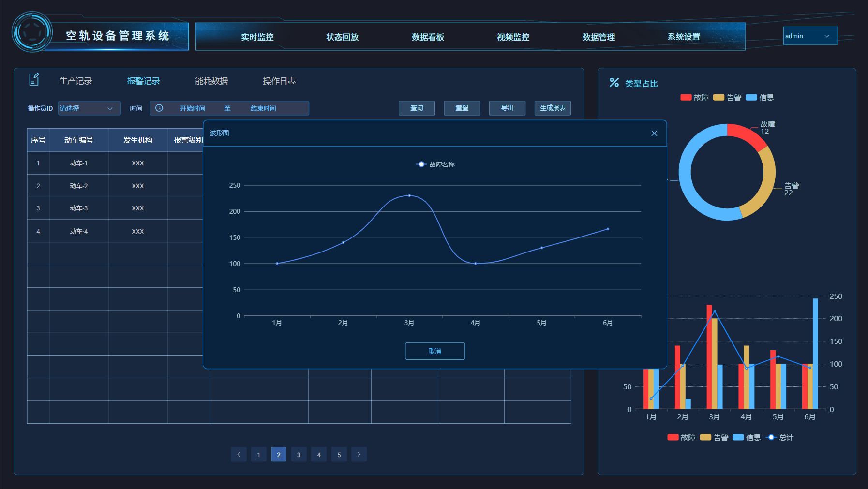Image resolution: width=868 pixels, height=489 pixels.
Task: Toggle 故障 legend in donut chart
Action: (694, 98)
